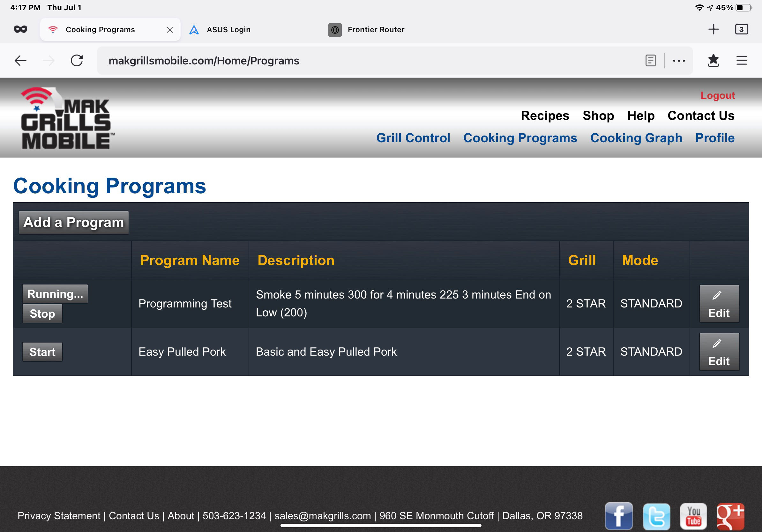Open the hamburger browser menu
This screenshot has height=532, width=762.
click(742, 61)
